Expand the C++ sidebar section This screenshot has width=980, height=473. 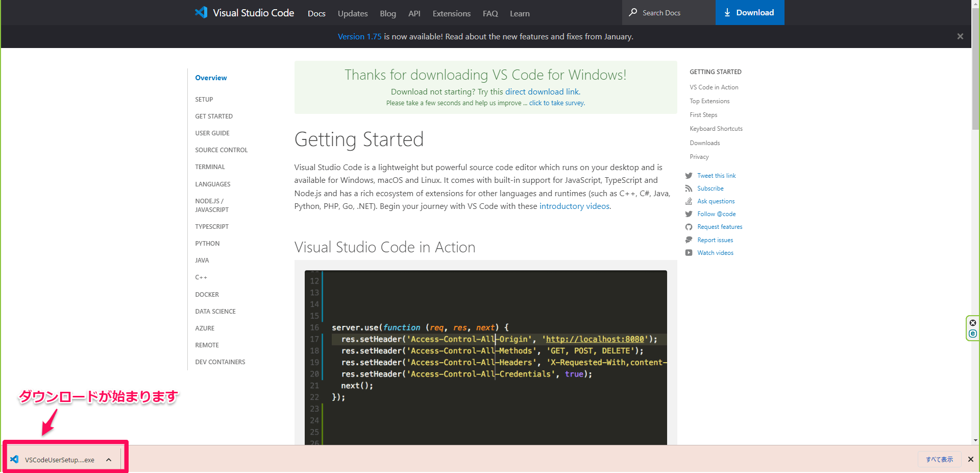pyautogui.click(x=201, y=277)
